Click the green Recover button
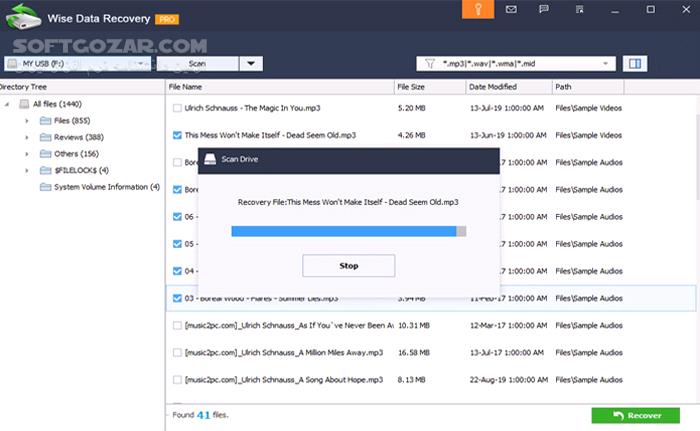700x431 pixels. [x=636, y=415]
